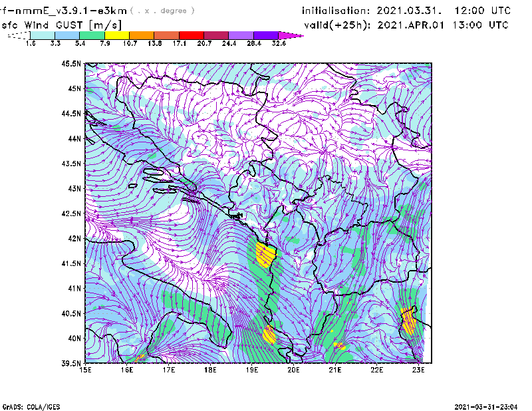This screenshot has width=532, height=411.
Task: Click the 42N latitude axis label
Action: [x=74, y=238]
